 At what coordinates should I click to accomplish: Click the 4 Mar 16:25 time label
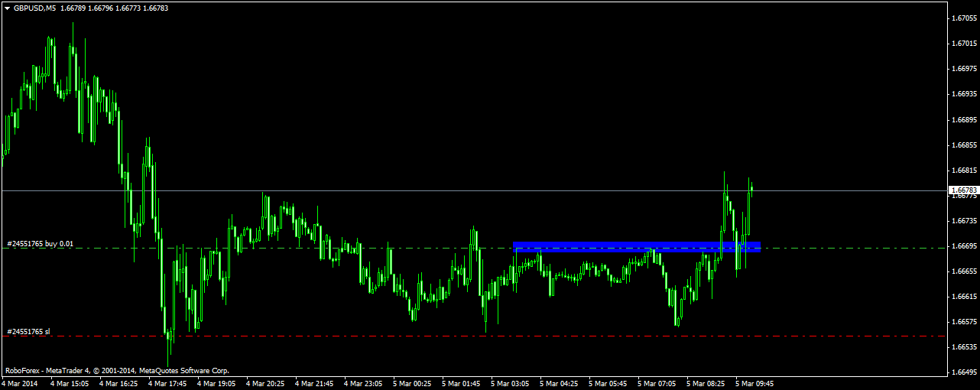click(119, 383)
